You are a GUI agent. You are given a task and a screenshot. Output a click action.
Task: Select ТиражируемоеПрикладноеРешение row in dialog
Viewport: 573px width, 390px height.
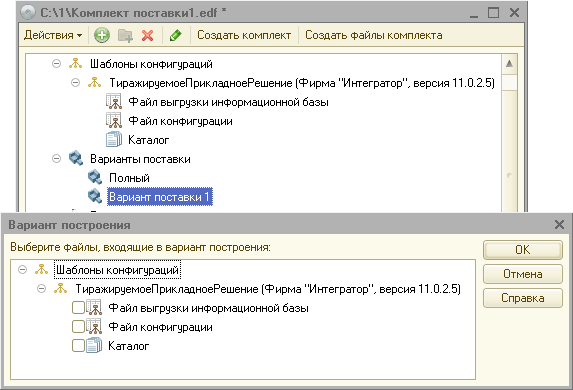tap(268, 289)
